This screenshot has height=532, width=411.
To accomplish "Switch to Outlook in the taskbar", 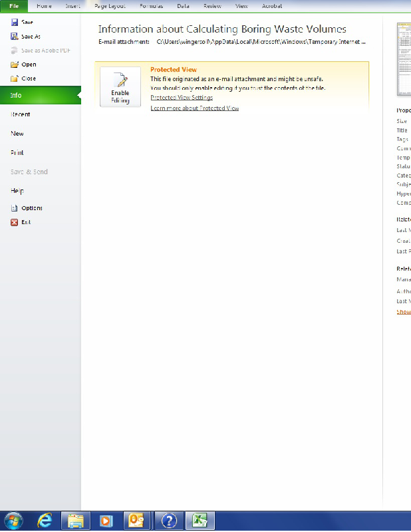I will [x=137, y=521].
